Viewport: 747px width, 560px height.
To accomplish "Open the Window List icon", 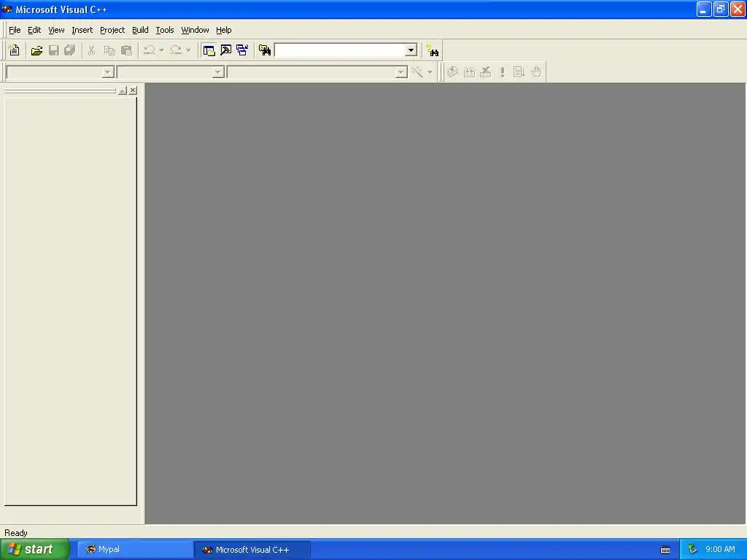I will point(242,50).
